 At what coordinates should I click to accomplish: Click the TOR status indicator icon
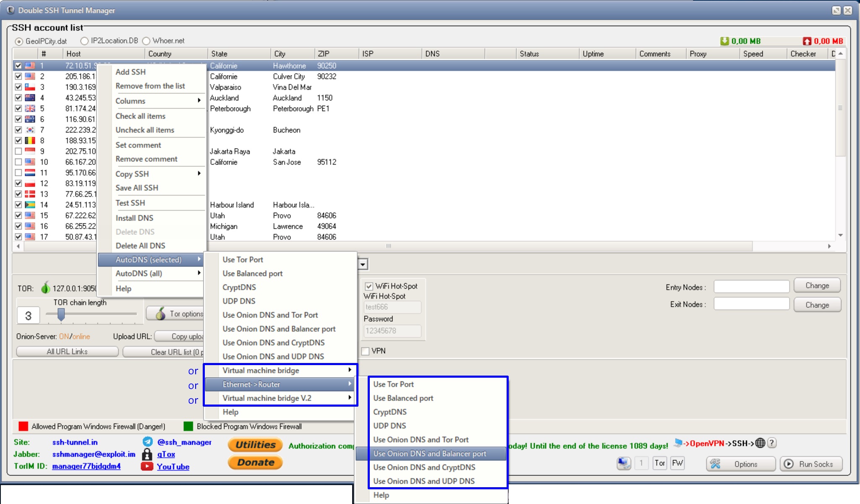[45, 288]
